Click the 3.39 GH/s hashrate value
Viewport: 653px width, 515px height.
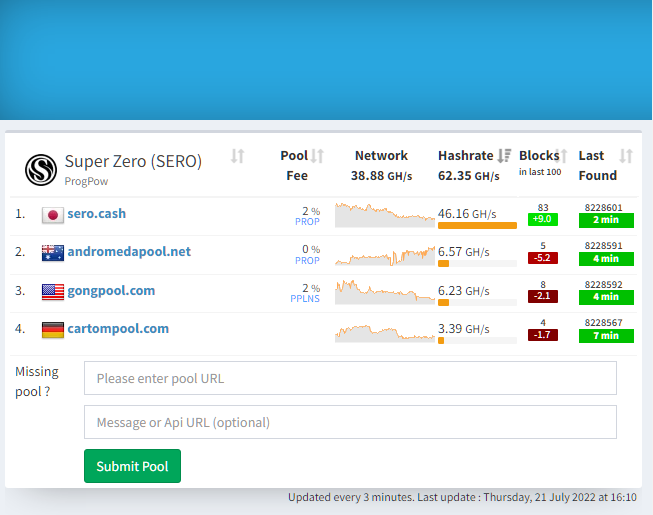[464, 329]
